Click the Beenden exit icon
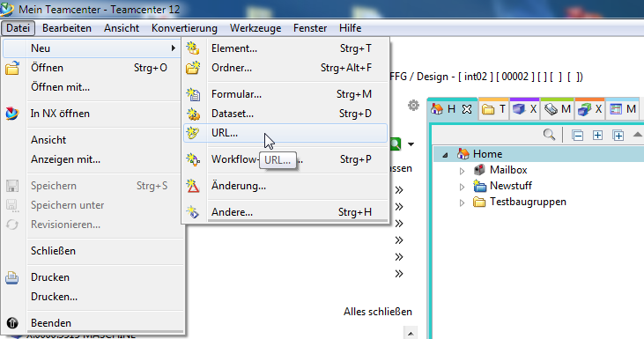The image size is (644, 339). [x=12, y=323]
